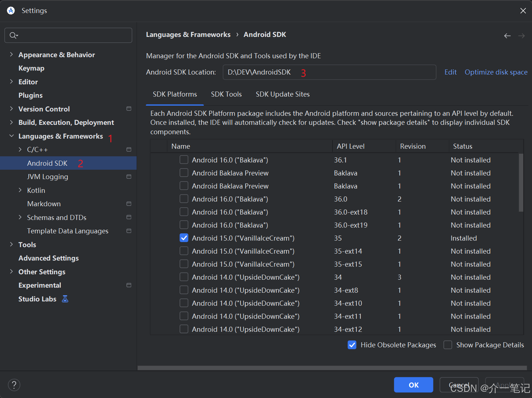Click project-level icon beside Template Data Languages
532x398 pixels.
[129, 231]
